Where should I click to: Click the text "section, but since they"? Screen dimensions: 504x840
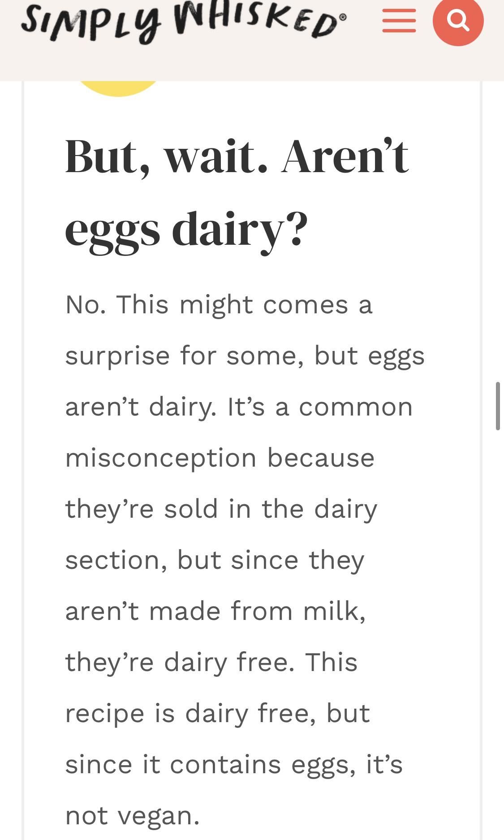click(x=215, y=561)
